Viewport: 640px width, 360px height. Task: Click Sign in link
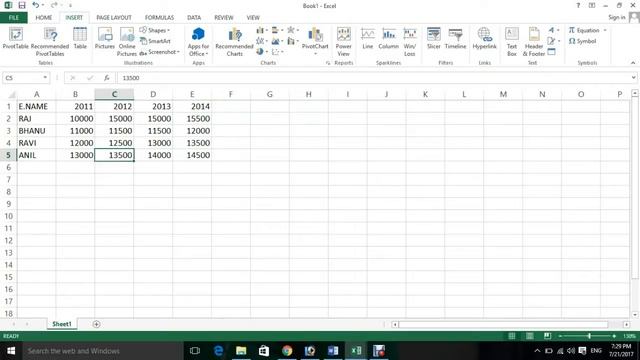616,17
